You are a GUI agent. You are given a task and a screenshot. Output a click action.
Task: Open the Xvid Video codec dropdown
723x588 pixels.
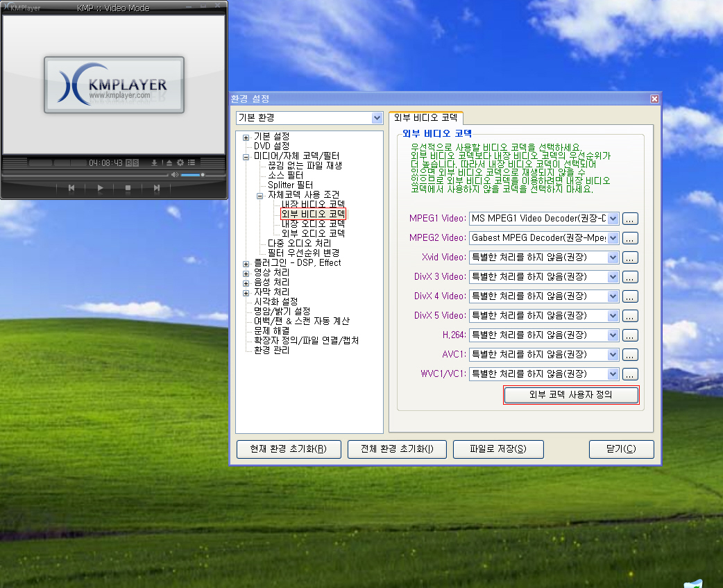613,258
